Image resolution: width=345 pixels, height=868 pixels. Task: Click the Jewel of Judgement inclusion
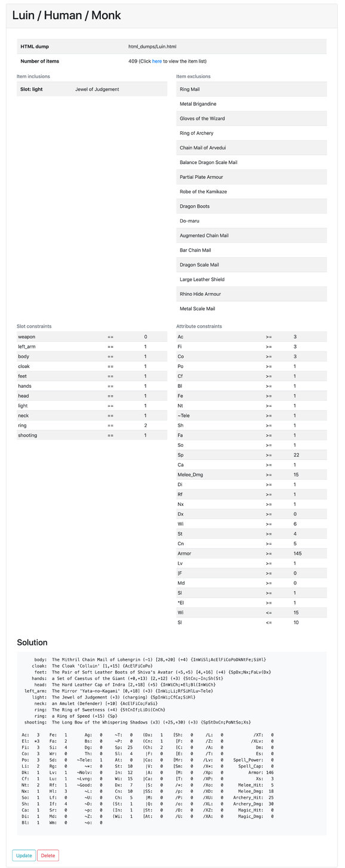coord(97,89)
